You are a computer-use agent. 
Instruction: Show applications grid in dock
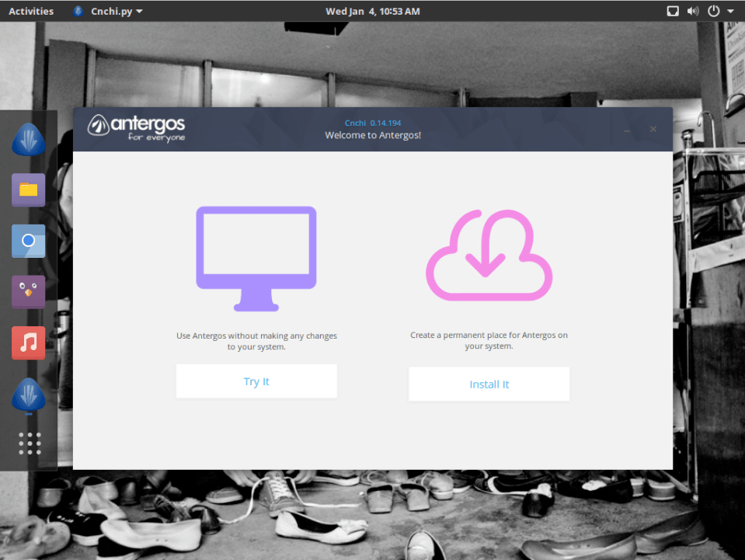[30, 443]
